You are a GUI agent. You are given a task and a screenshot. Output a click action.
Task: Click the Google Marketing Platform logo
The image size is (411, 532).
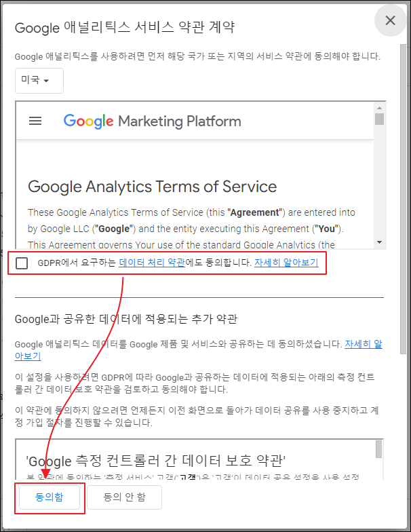coord(152,121)
